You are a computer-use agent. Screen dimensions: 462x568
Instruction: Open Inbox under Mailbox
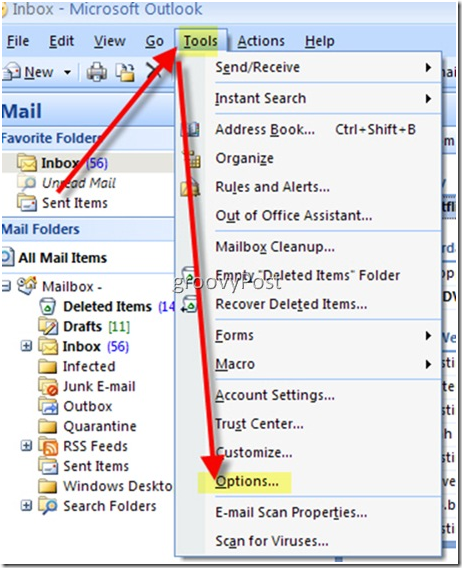[x=82, y=347]
